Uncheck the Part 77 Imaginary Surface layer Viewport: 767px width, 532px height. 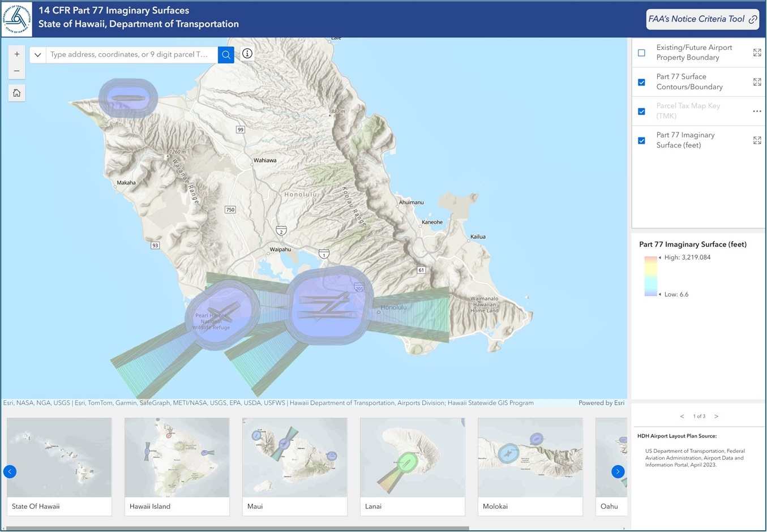641,140
